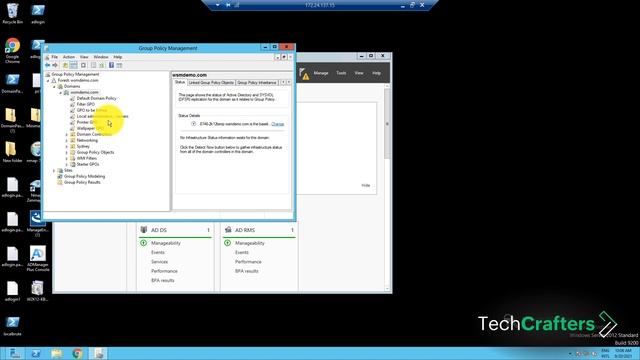Click Server Manager icon in taskbar
Viewport: 640px width, 360px height.
pos(15,353)
